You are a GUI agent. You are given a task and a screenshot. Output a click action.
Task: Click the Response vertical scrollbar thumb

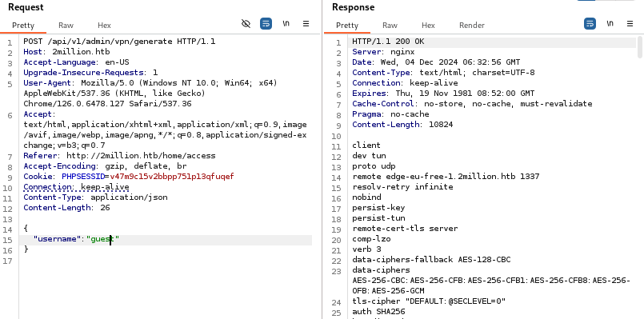point(639,47)
